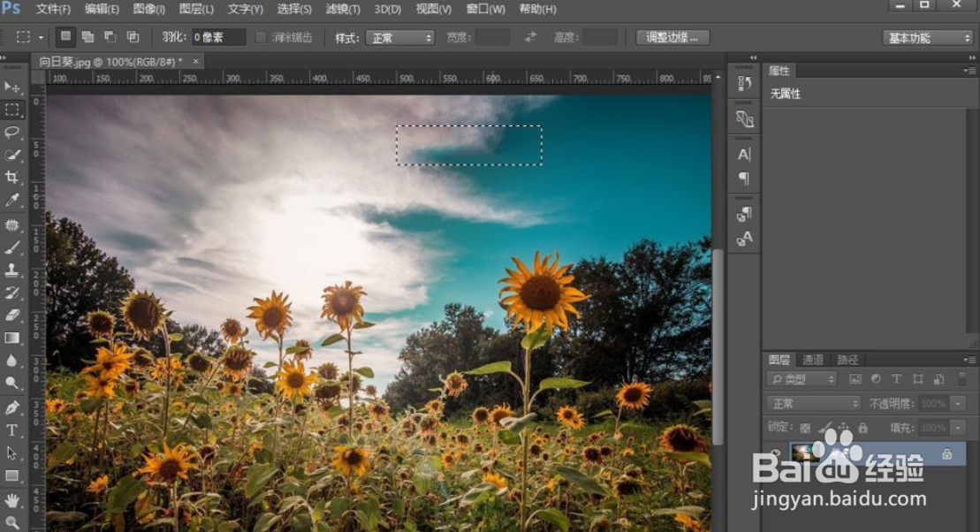This screenshot has height=532, width=980.
Task: Open the Paragraph panel icon
Action: [744, 179]
